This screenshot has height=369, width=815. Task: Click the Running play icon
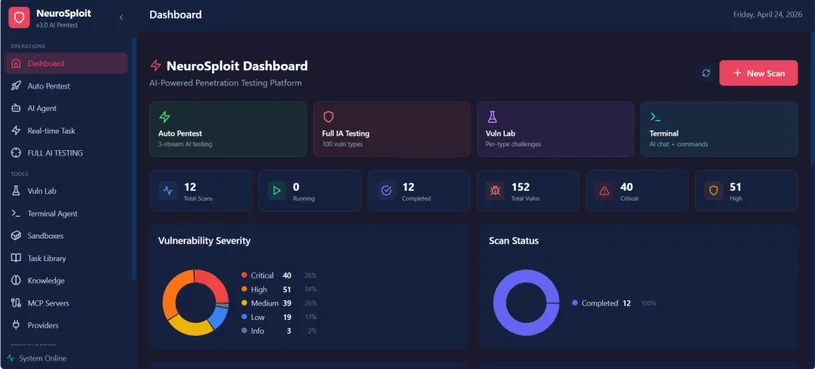tap(277, 191)
